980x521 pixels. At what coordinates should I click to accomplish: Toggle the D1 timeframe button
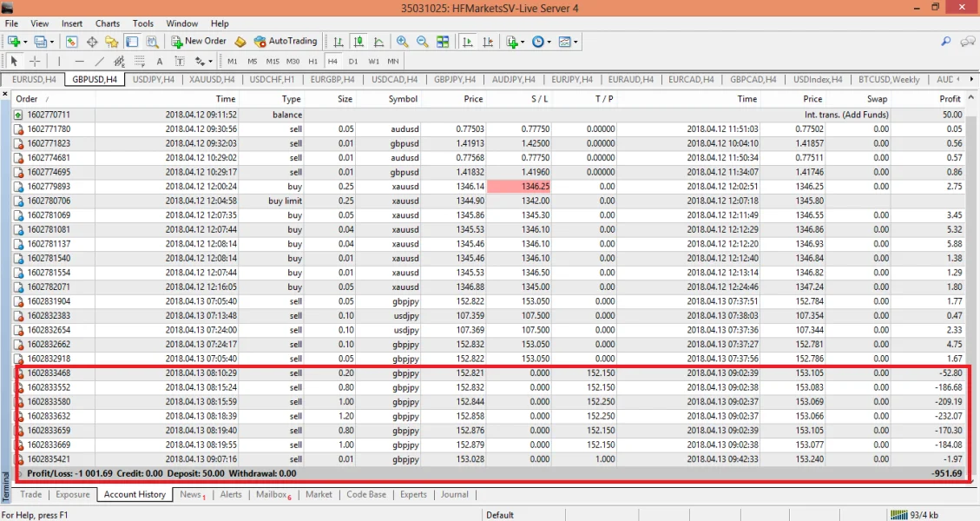click(x=353, y=61)
